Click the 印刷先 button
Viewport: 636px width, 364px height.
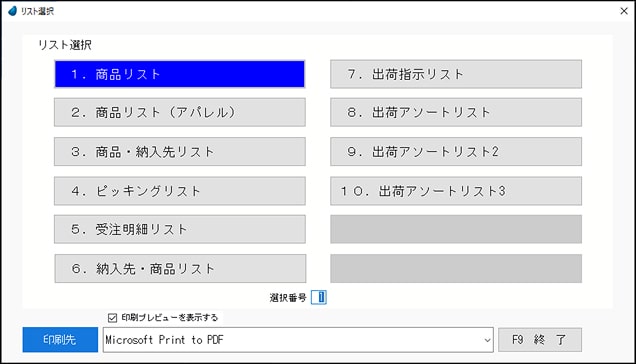60,340
